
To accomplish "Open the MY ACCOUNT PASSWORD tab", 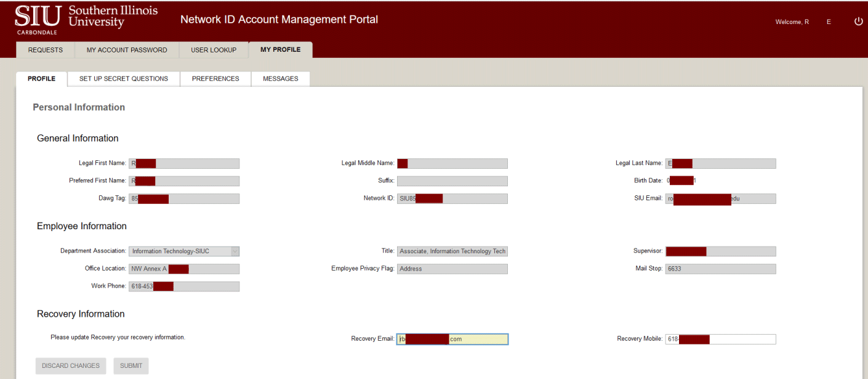I will [126, 50].
